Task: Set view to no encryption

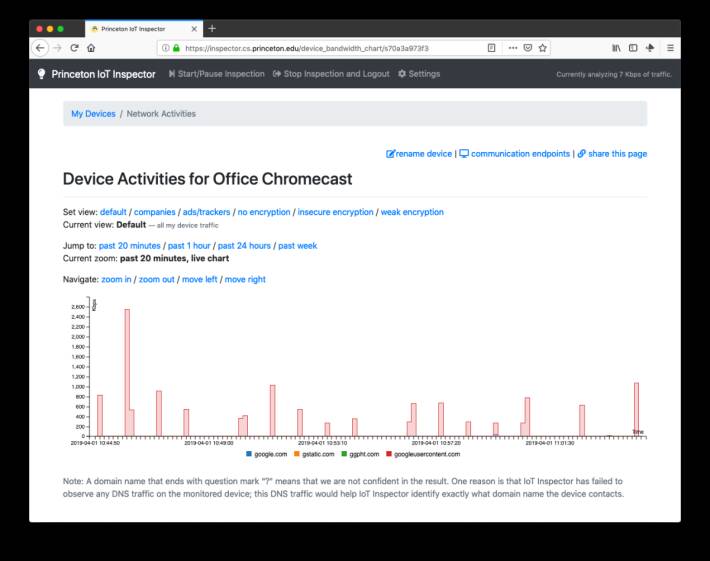Action: 264,212
